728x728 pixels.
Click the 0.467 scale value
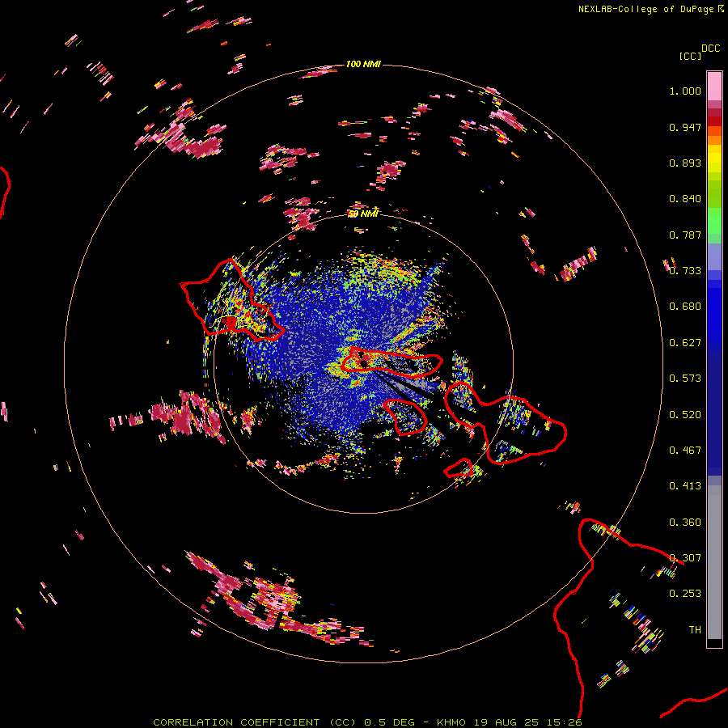point(685,451)
